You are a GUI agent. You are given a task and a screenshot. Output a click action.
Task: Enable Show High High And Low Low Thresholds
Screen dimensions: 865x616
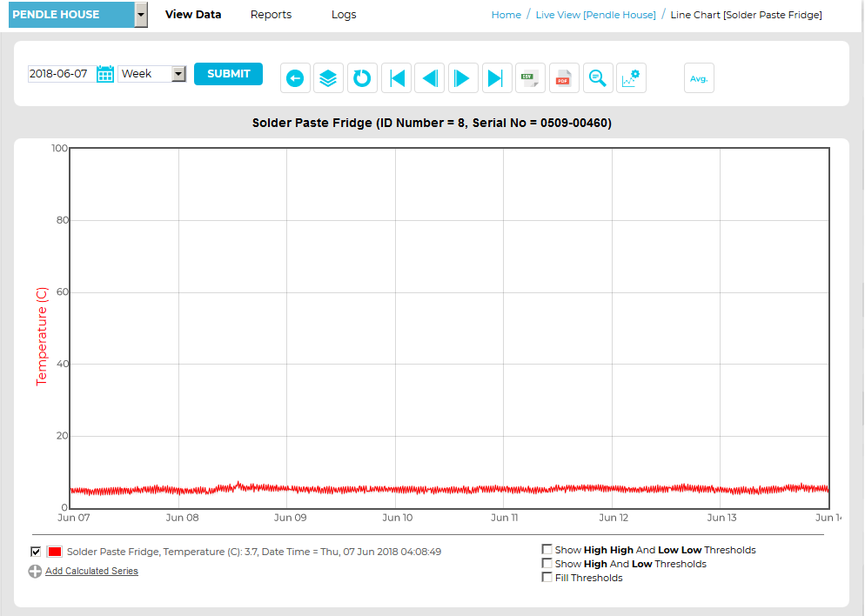[x=546, y=550]
